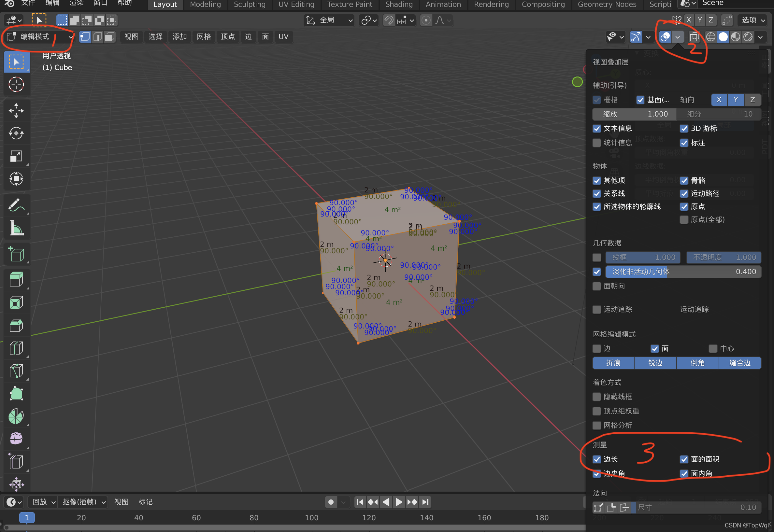The width and height of the screenshot is (774, 532).
Task: Enable the 面朝向 face orientation checkbox
Action: [x=596, y=286]
